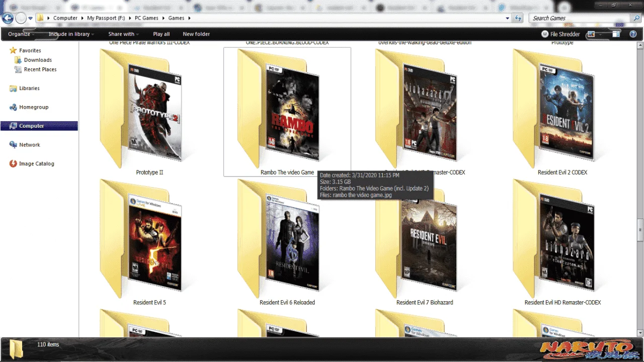Viewport: 644px width, 362px height.
Task: Click the file list scrollbar up arrow
Action: (x=640, y=46)
